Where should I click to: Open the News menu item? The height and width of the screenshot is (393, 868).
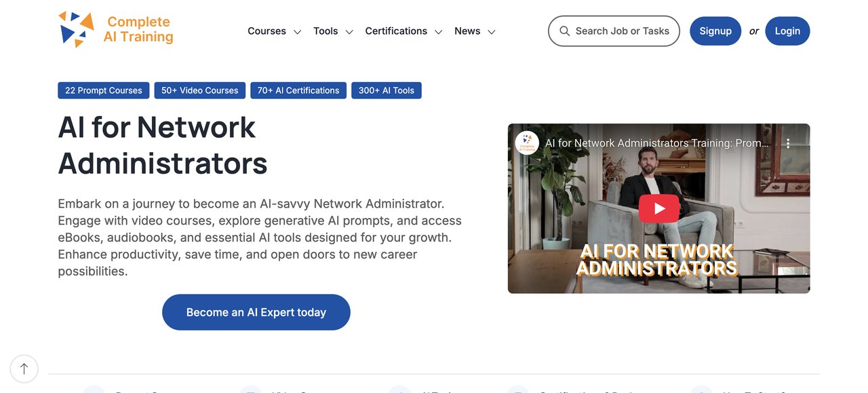467,31
